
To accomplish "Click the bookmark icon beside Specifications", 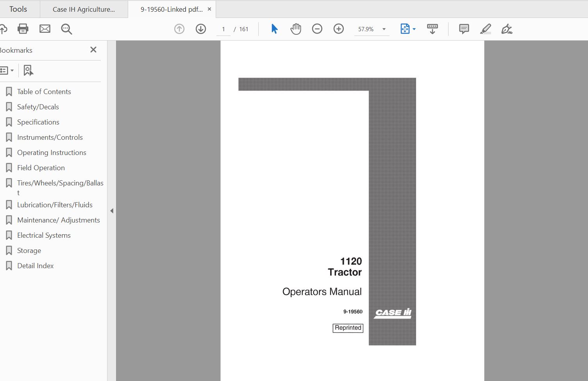I will click(9, 122).
